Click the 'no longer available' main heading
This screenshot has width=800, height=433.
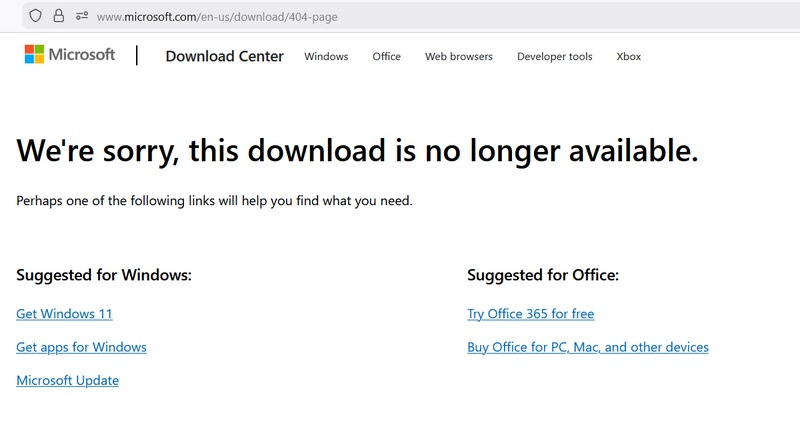pyautogui.click(x=357, y=150)
